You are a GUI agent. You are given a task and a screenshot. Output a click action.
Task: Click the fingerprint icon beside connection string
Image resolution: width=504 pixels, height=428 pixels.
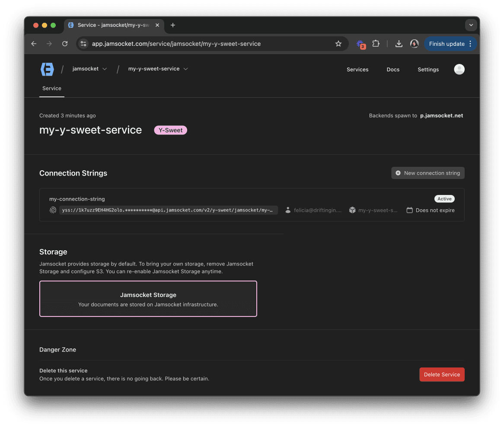point(53,210)
